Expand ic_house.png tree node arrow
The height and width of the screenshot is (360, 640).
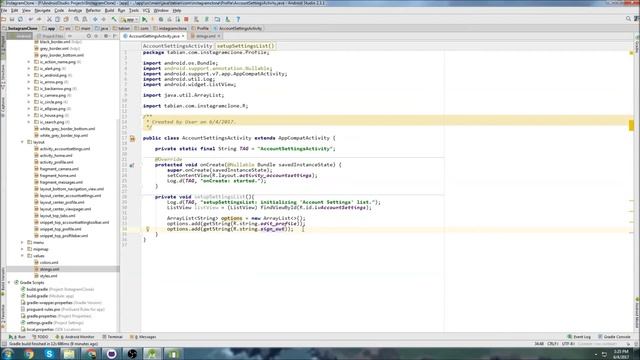(x=29, y=116)
